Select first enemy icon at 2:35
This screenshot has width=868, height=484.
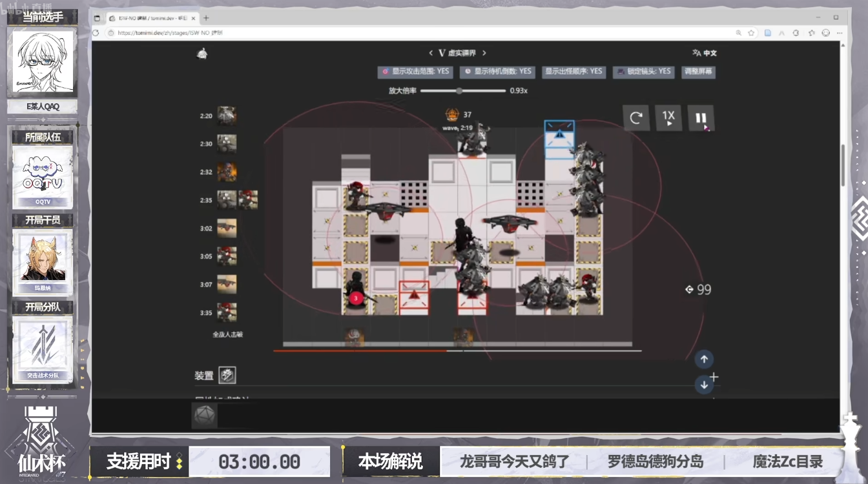(227, 200)
